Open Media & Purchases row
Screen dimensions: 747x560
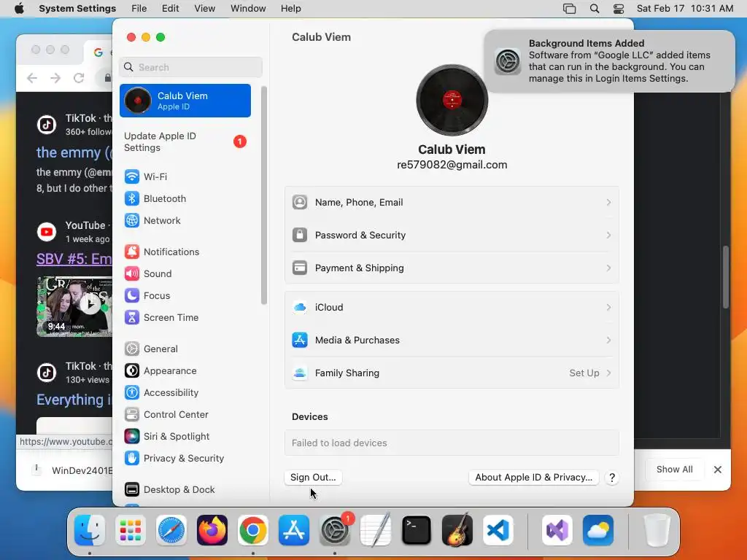point(452,341)
